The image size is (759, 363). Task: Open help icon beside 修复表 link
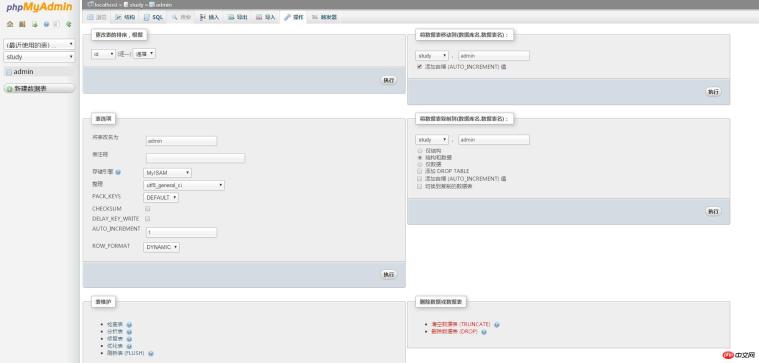pos(129,339)
